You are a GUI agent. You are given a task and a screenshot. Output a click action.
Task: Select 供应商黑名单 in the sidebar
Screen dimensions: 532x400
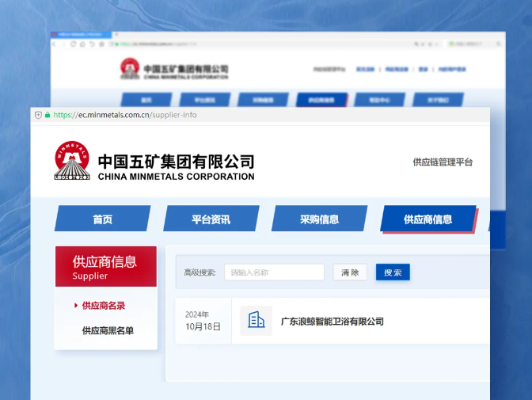click(x=108, y=330)
